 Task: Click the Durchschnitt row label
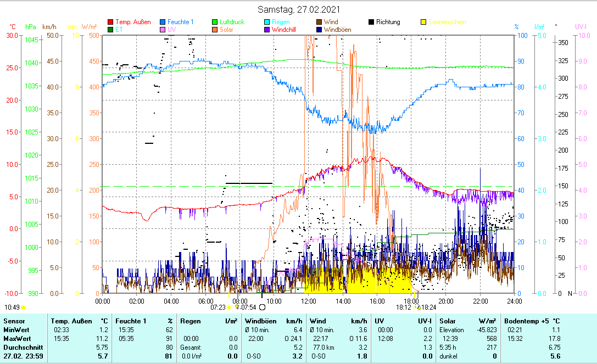click(x=21, y=348)
